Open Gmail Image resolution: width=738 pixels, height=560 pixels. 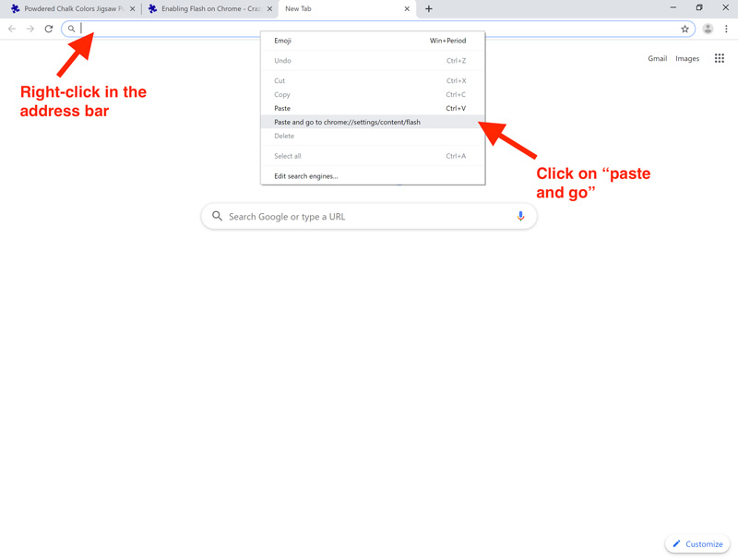pyautogui.click(x=657, y=58)
